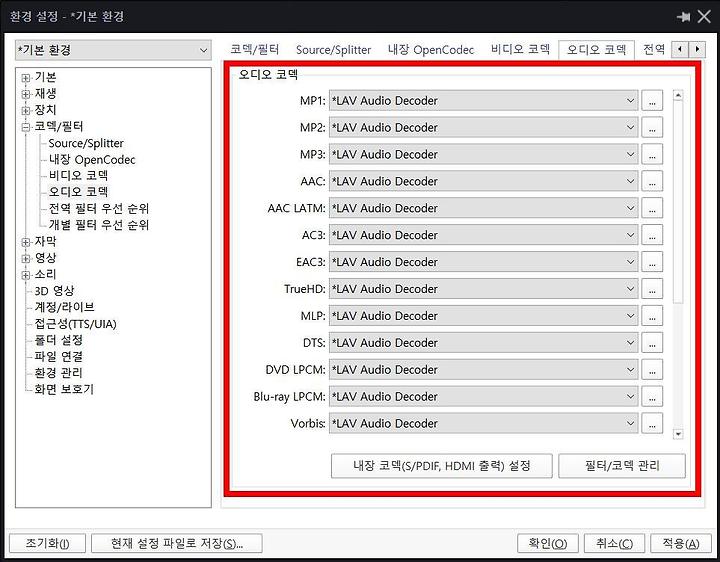Open the AC3 decoder dropdown
Viewport: 720px width, 562px height.
(x=484, y=235)
